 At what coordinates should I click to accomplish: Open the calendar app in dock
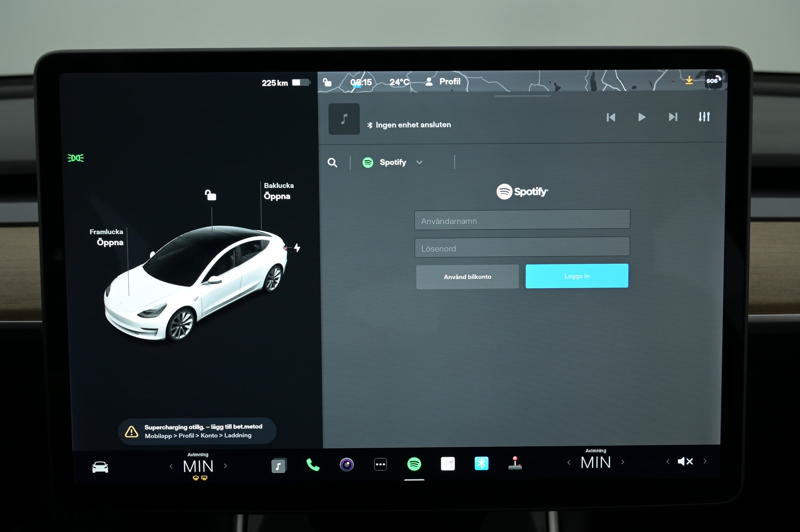tap(448, 464)
